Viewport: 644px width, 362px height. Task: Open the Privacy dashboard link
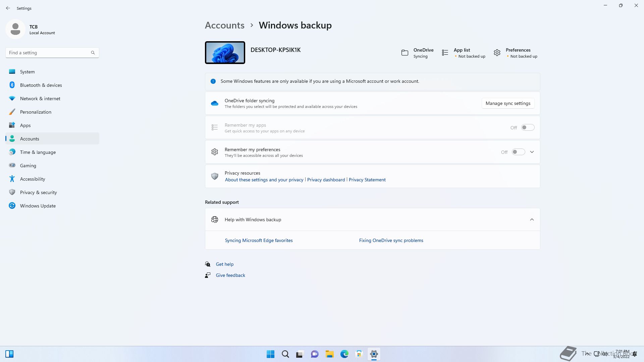pyautogui.click(x=326, y=180)
